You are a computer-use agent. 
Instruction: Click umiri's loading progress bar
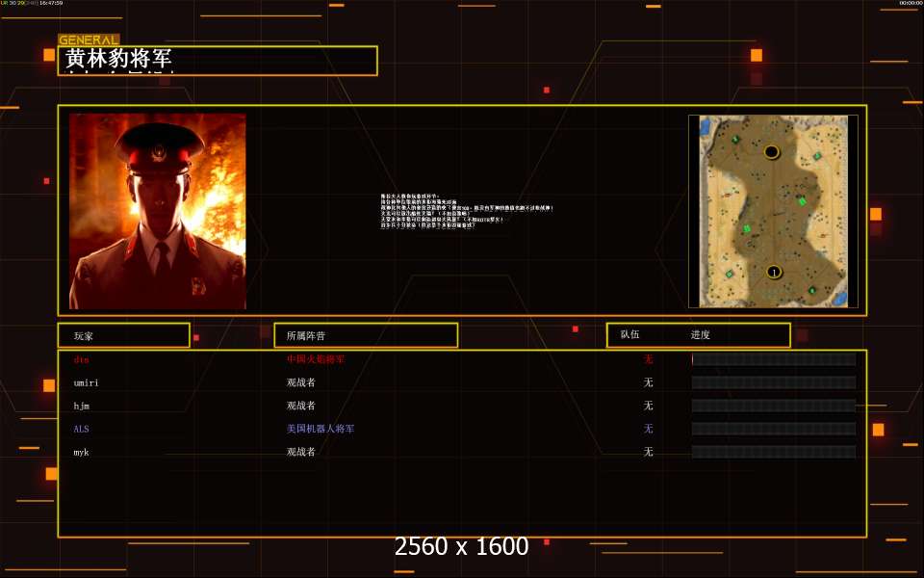coord(774,382)
